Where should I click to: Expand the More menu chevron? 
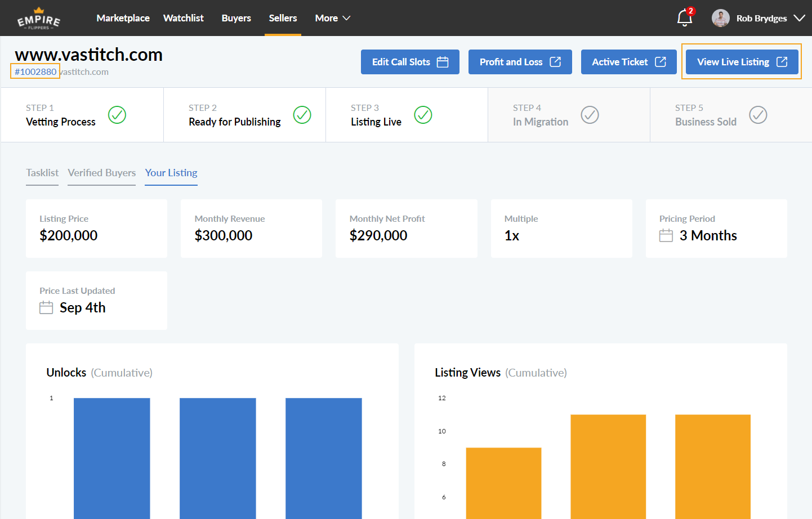347,18
